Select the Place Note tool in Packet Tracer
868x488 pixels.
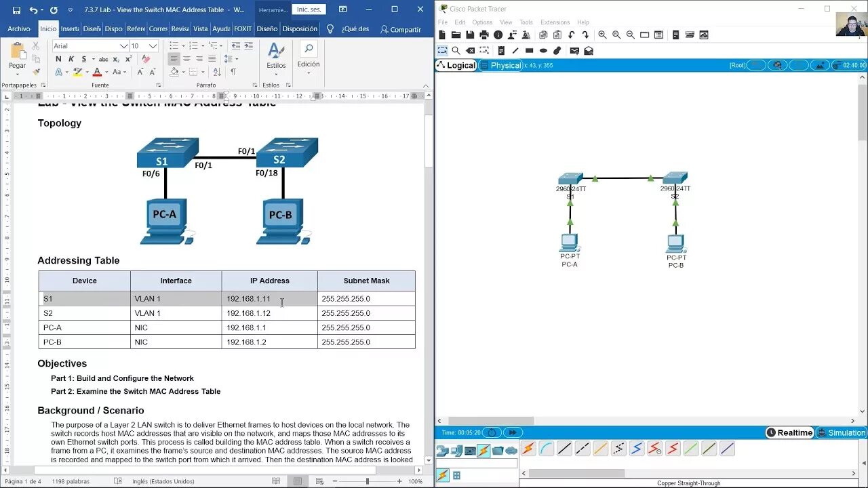501,51
